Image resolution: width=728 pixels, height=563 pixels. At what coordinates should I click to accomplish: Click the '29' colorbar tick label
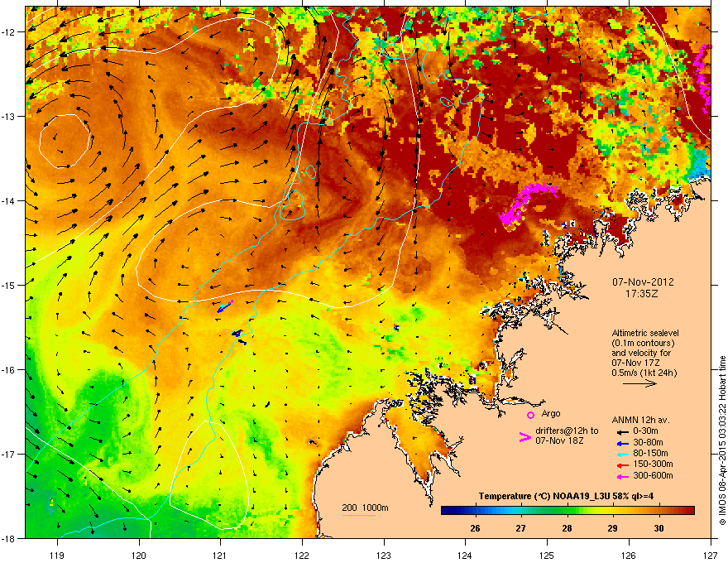[613, 528]
